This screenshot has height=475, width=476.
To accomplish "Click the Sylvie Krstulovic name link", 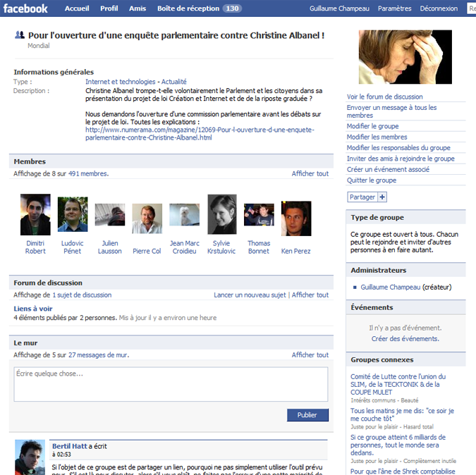I will click(x=221, y=247).
